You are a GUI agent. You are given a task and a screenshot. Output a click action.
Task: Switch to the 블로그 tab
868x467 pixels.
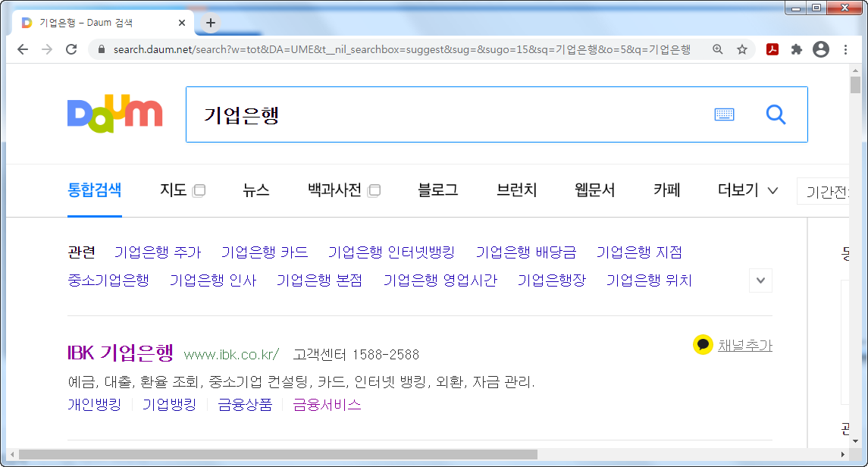(438, 190)
